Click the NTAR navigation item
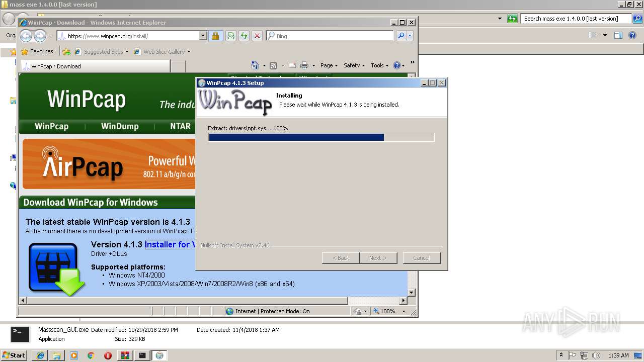644x362 pixels. (180, 126)
